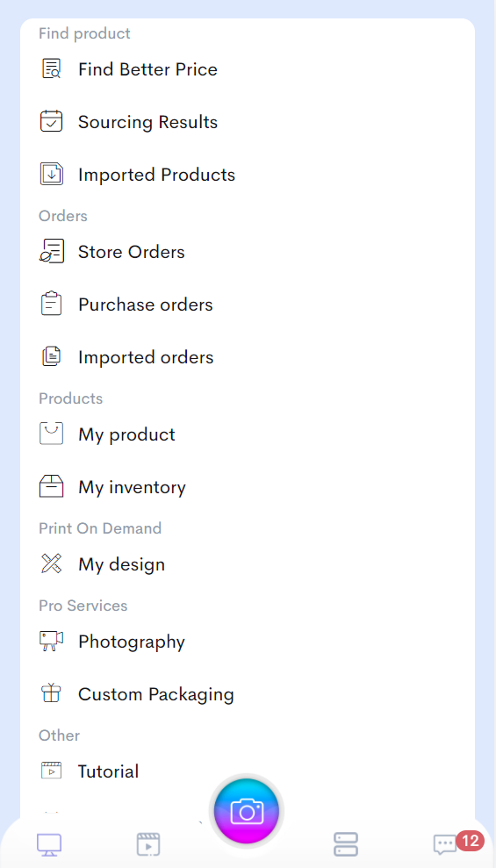Image resolution: width=496 pixels, height=868 pixels.
Task: Open Custom Packaging label
Action: click(x=156, y=694)
